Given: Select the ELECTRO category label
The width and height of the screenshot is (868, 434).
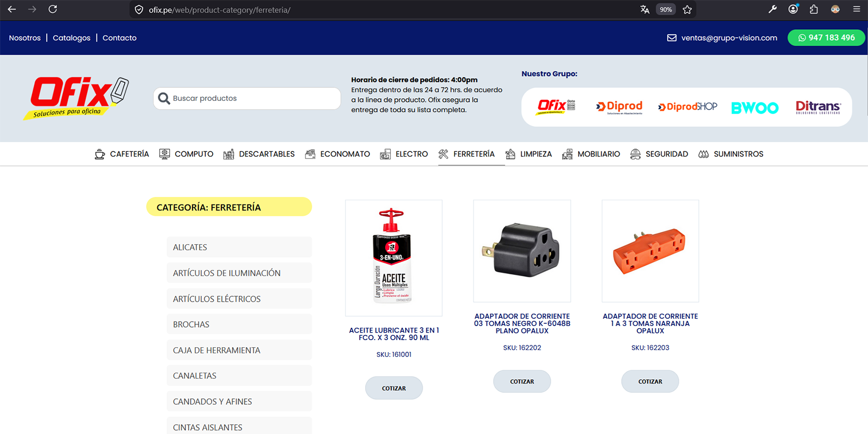Looking at the screenshot, I should click(412, 154).
